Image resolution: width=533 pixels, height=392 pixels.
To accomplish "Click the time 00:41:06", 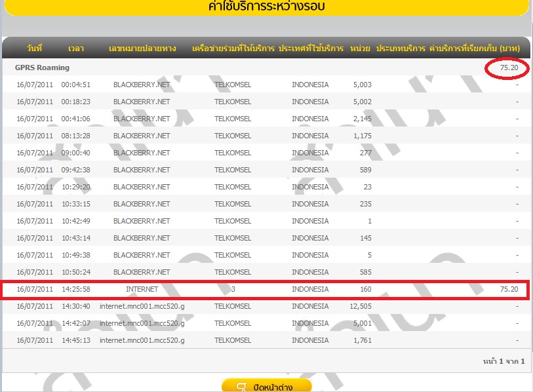I will pos(76,119).
